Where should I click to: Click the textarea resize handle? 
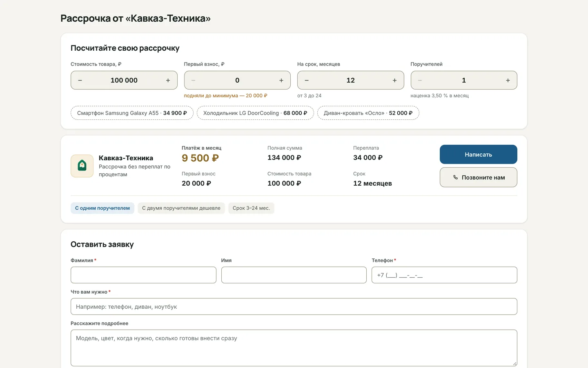click(514, 364)
